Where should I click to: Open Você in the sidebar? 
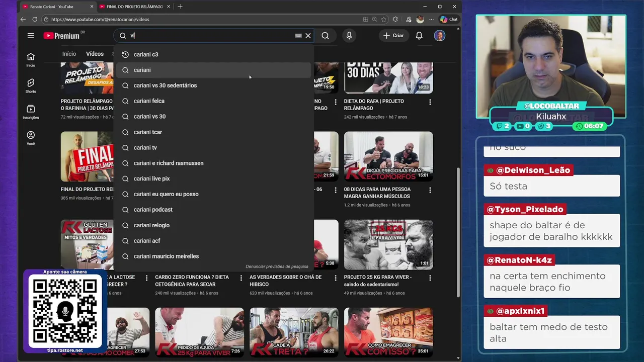tap(31, 138)
